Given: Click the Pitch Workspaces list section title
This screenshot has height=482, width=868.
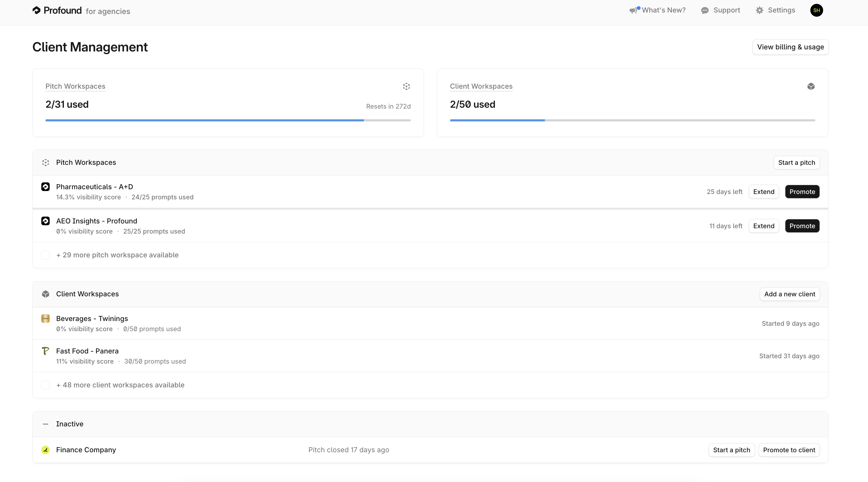Looking at the screenshot, I should point(86,162).
